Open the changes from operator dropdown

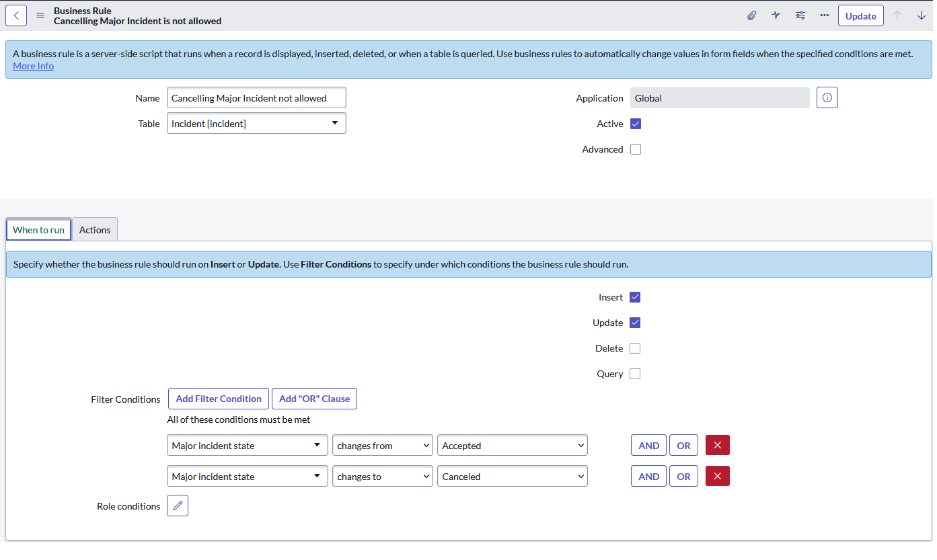click(x=382, y=444)
